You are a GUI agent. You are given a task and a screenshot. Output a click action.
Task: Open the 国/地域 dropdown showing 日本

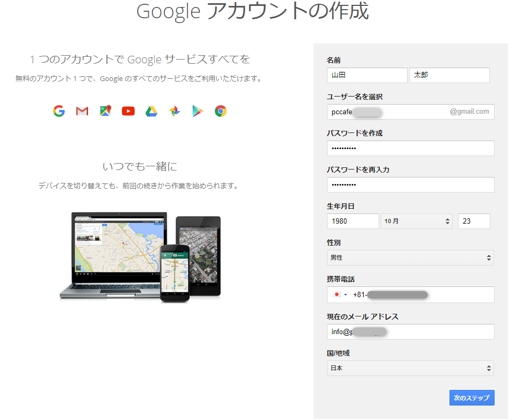pyautogui.click(x=411, y=368)
